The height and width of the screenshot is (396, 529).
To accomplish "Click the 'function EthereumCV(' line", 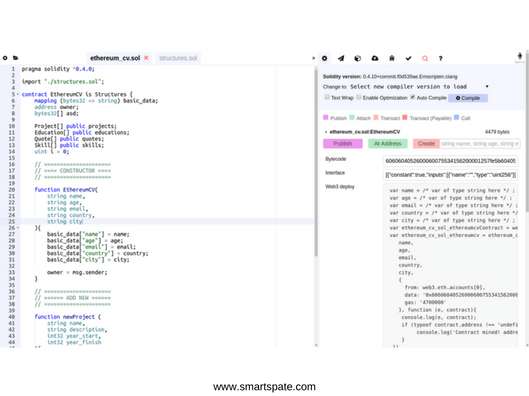I will coord(66,190).
